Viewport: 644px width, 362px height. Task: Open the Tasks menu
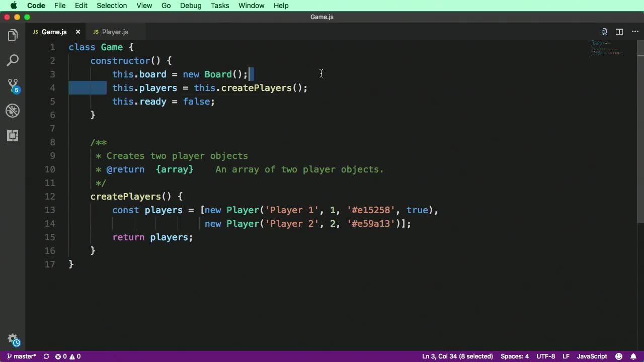219,6
